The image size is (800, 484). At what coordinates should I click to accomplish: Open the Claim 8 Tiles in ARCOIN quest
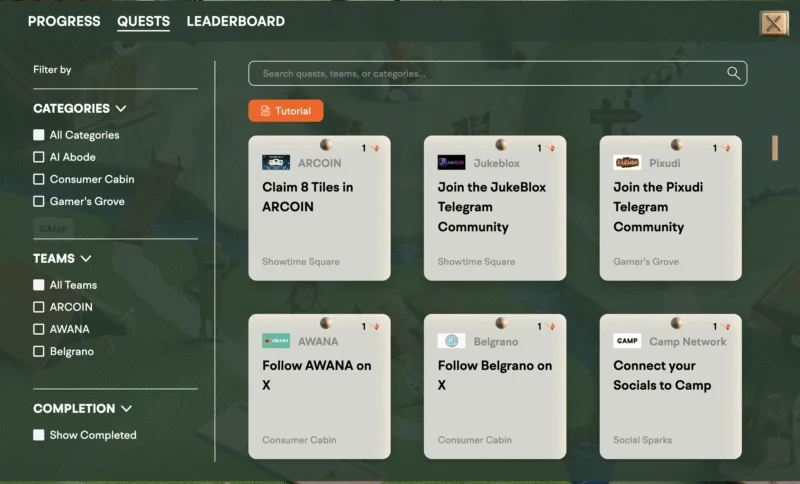coord(319,208)
